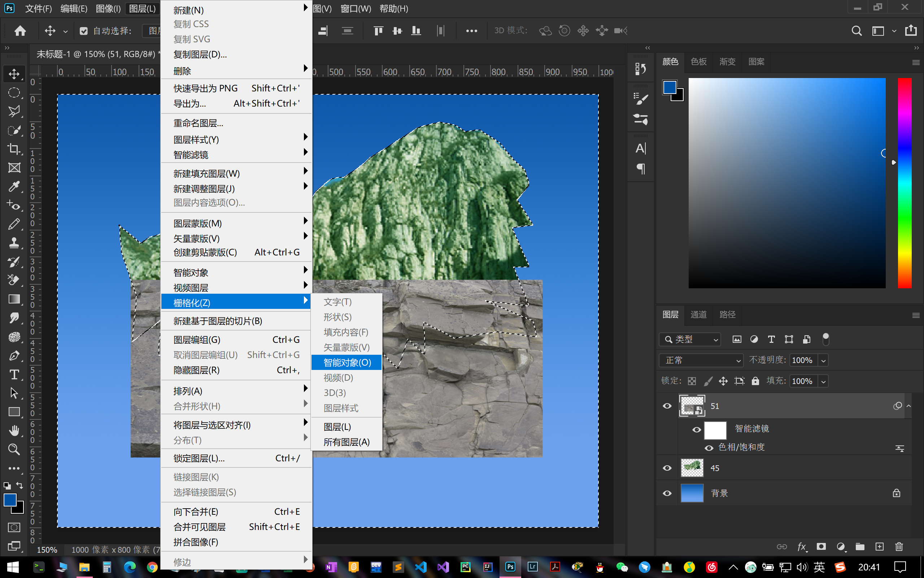The height and width of the screenshot is (578, 924).
Task: Hide the 背景 layer eye icon
Action: click(x=667, y=493)
